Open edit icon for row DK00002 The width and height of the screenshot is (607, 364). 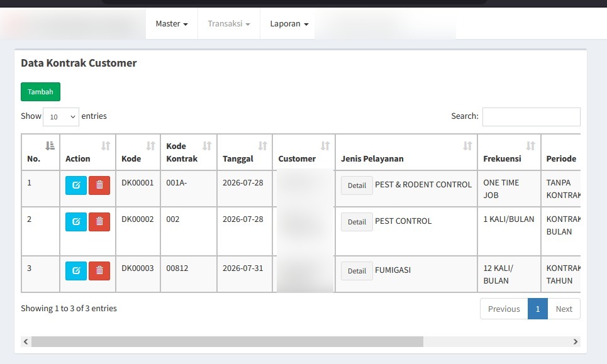tap(76, 222)
